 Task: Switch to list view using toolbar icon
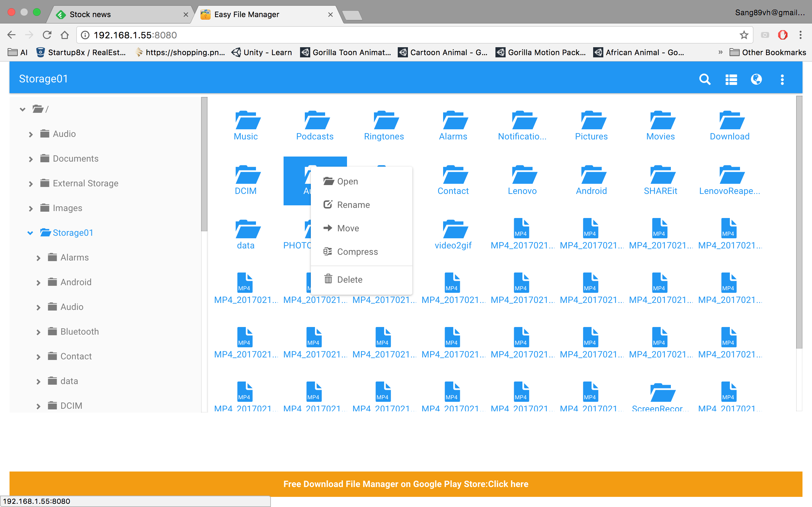coord(731,80)
